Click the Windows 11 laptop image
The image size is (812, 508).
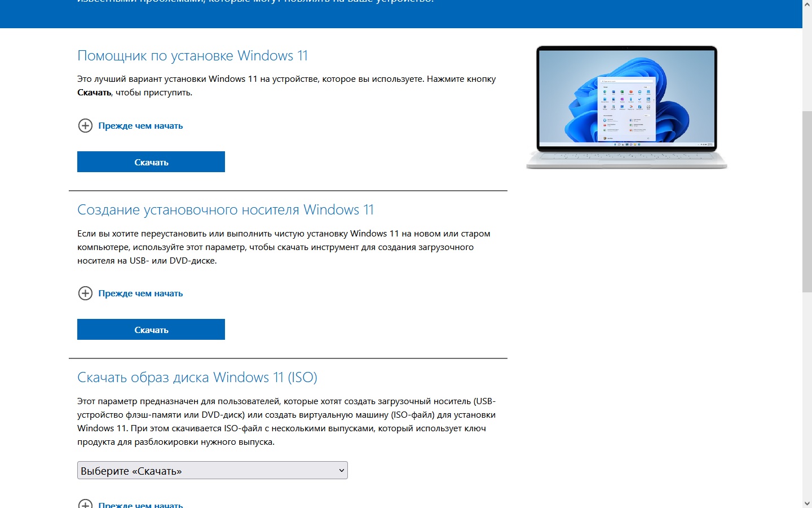626,107
